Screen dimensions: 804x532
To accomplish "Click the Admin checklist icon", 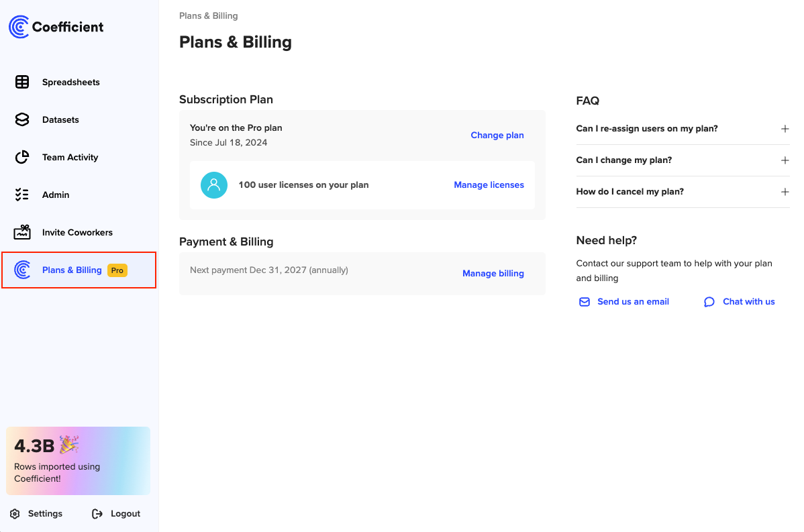I will [22, 195].
